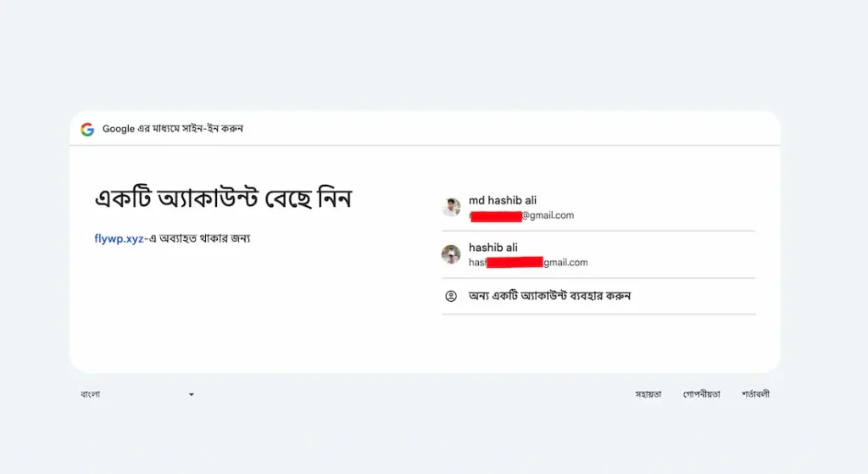
Task: Click the red redaction bar on first email
Action: click(496, 216)
